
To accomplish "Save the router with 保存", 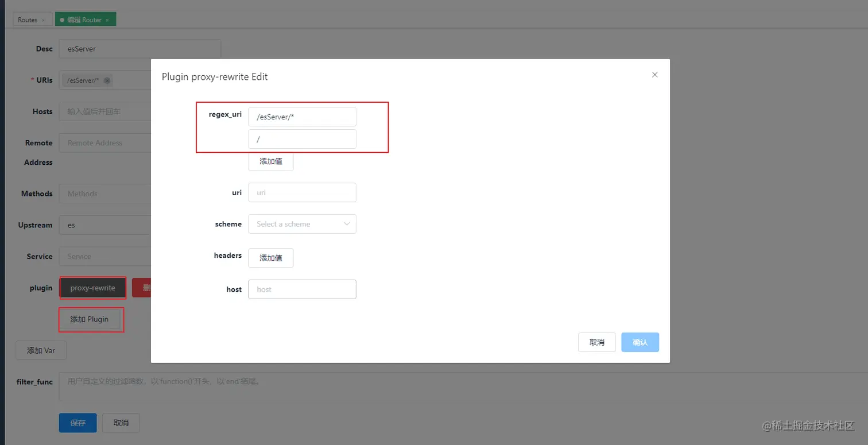I will tap(78, 423).
